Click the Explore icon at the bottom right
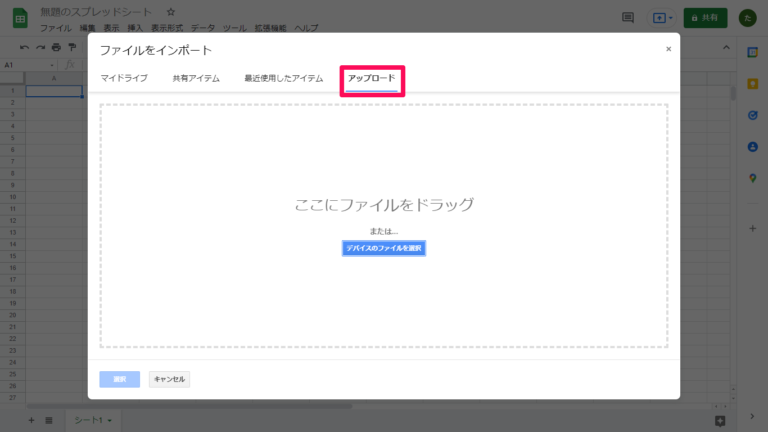The width and height of the screenshot is (768, 432). coord(720,421)
